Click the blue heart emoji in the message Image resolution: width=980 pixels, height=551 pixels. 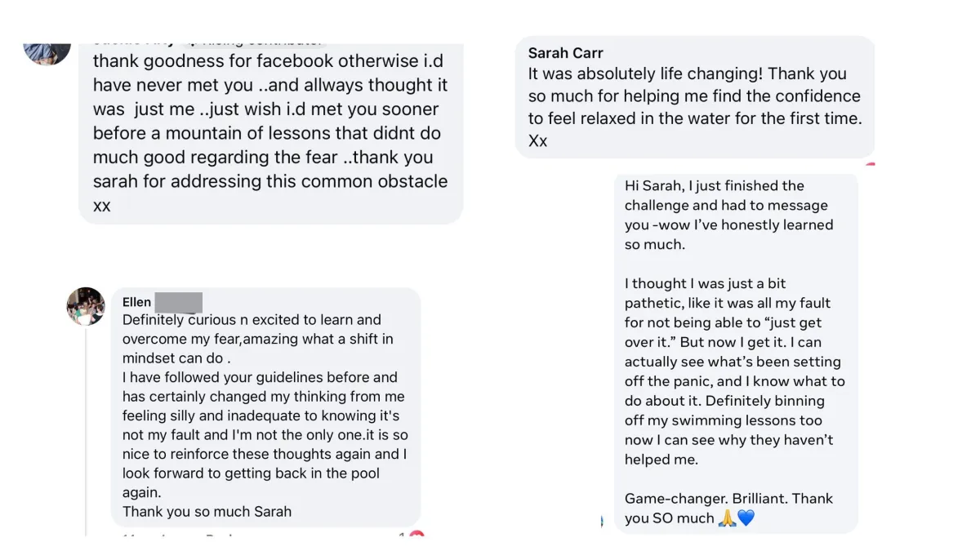[746, 518]
